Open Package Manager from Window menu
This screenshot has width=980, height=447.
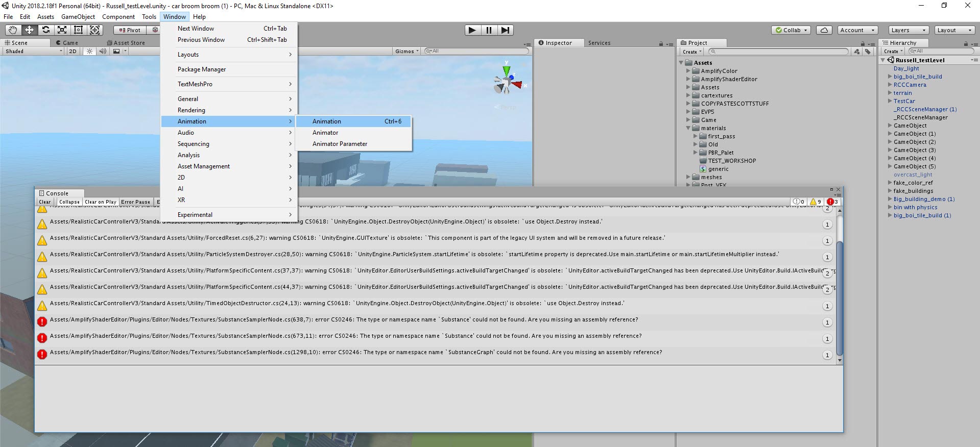pos(229,69)
